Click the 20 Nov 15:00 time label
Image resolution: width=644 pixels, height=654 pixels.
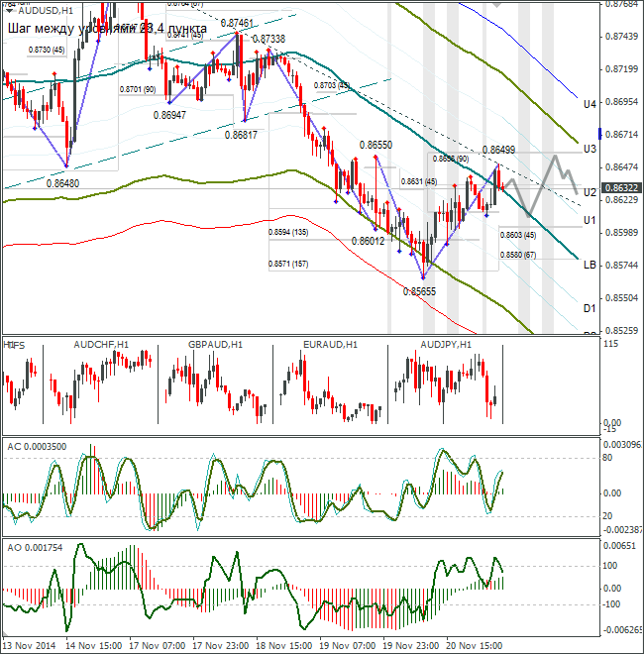pos(475,646)
